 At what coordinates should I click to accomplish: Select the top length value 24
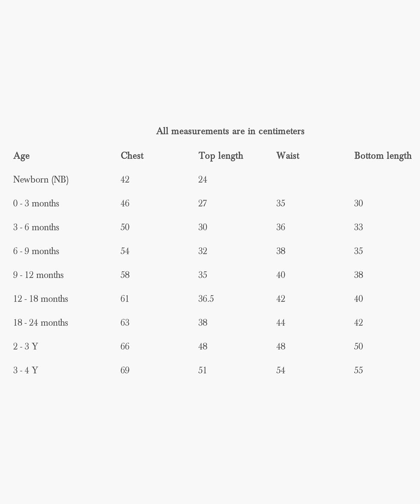(203, 179)
